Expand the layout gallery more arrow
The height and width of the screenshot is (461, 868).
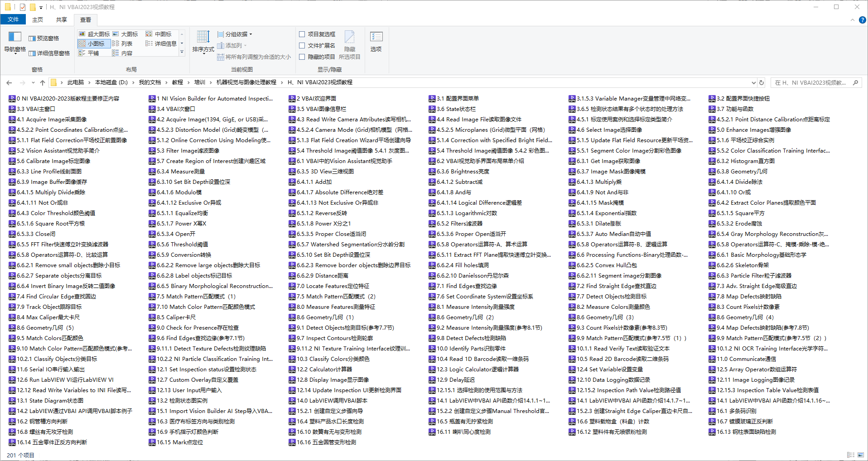[182, 53]
